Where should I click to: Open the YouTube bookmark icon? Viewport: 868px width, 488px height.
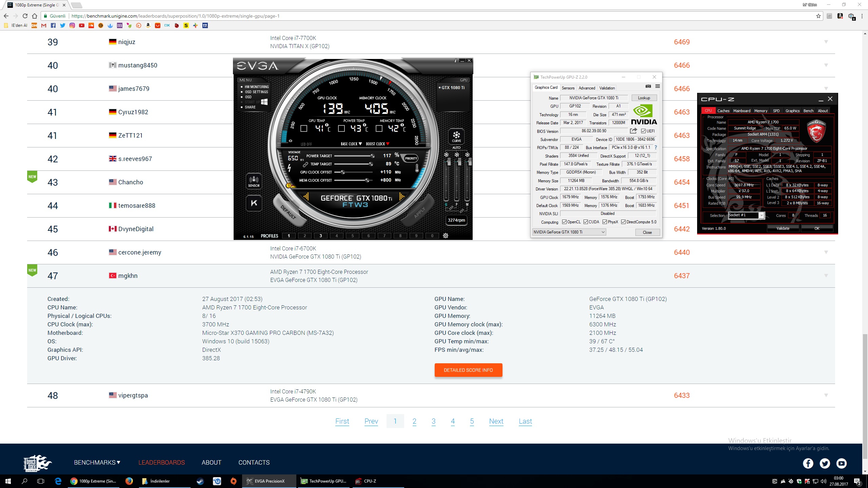[82, 25]
